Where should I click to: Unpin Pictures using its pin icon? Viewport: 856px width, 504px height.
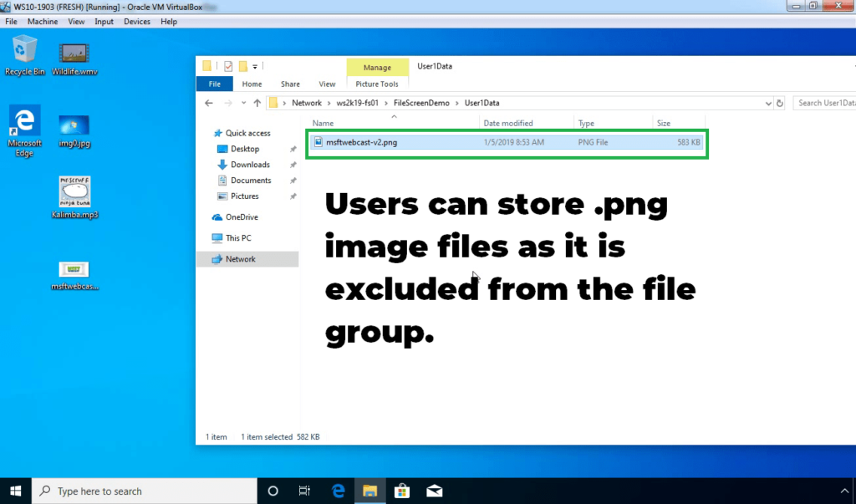click(293, 196)
